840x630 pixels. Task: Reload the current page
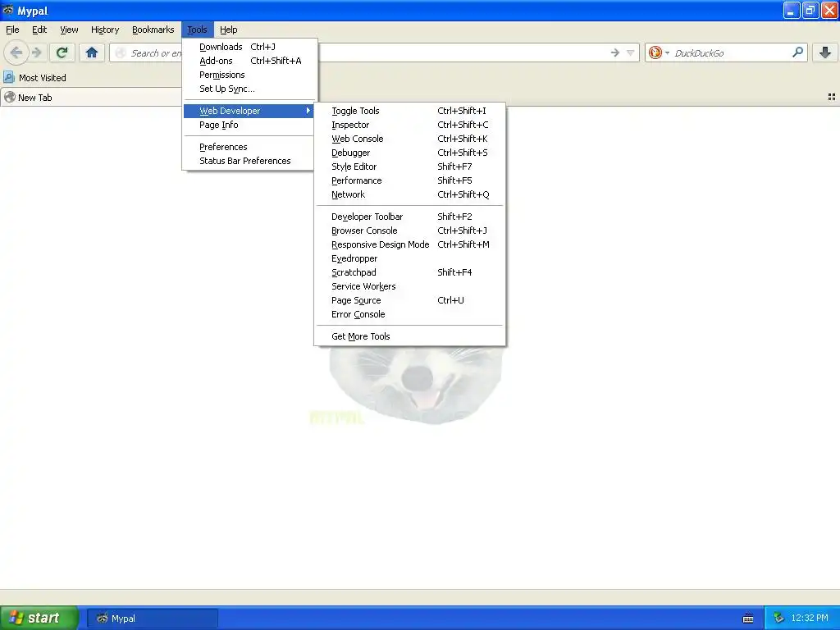(x=62, y=52)
